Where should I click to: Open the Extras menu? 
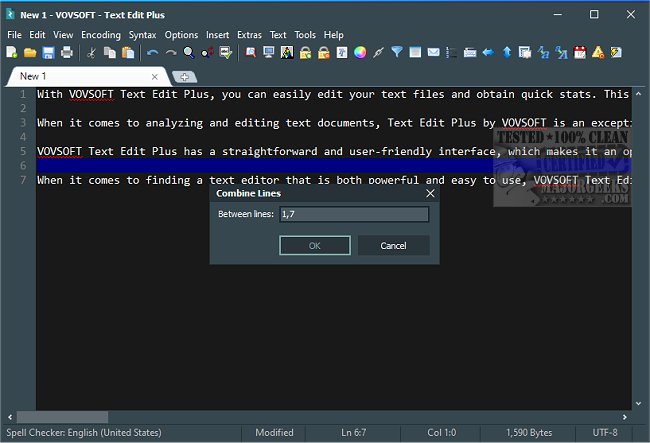[x=249, y=35]
